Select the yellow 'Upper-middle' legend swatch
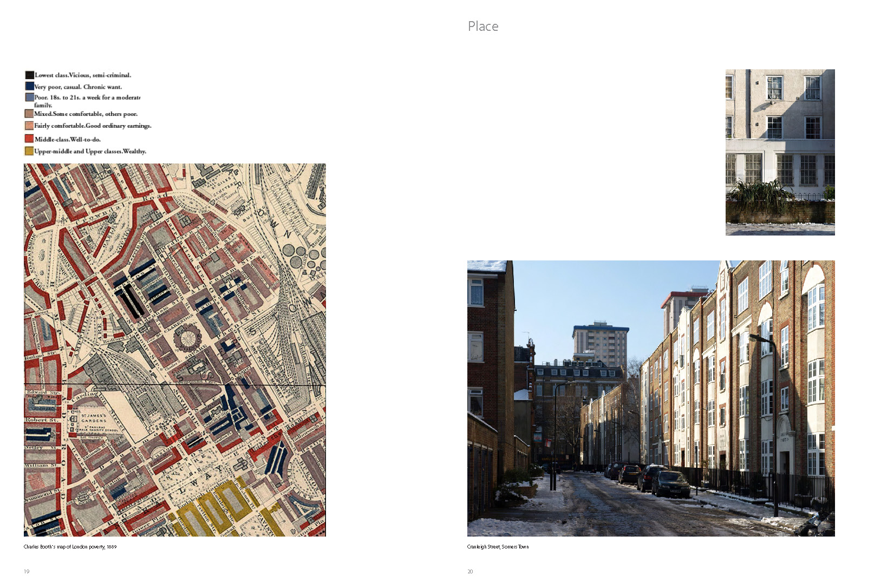887x588 pixels. click(x=29, y=151)
